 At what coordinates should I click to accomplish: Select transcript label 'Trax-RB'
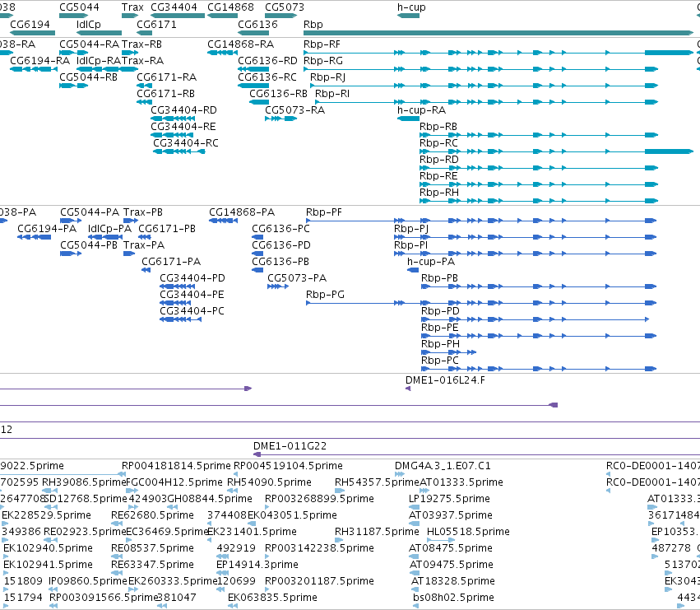[x=141, y=44]
